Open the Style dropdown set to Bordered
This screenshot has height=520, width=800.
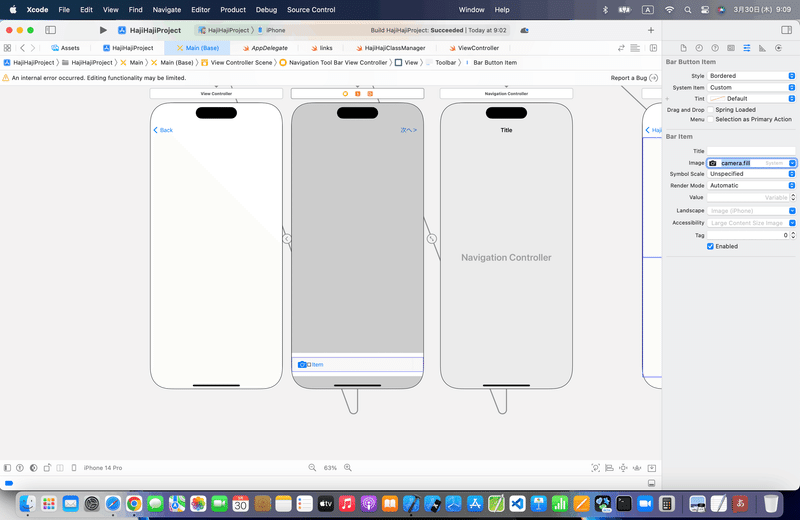coord(751,76)
